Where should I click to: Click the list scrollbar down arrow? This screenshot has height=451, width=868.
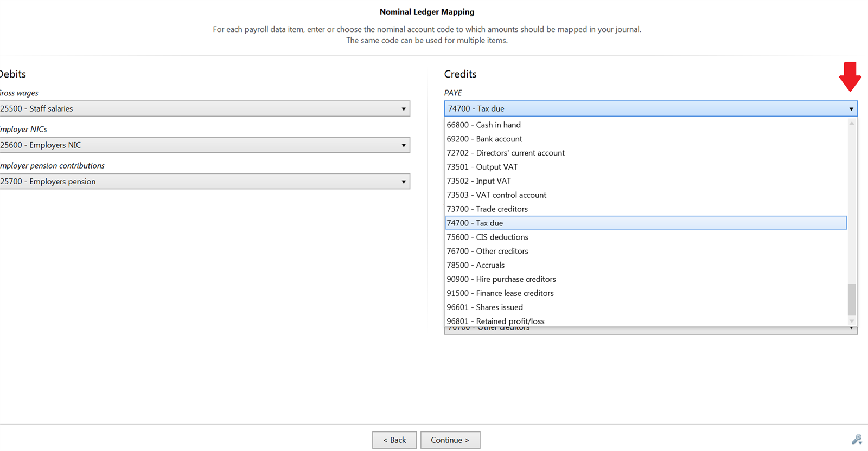point(852,321)
